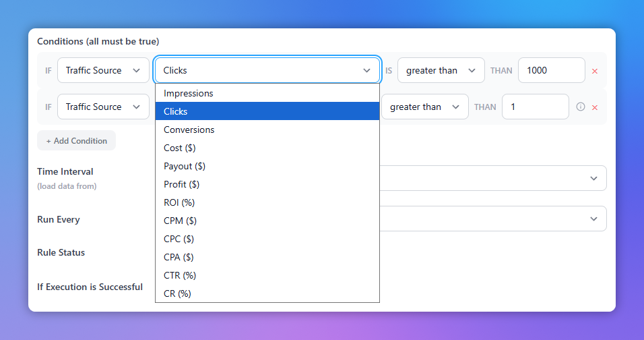The width and height of the screenshot is (644, 340).
Task: Click the '(load data from)' hint text
Action: pyautogui.click(x=67, y=186)
